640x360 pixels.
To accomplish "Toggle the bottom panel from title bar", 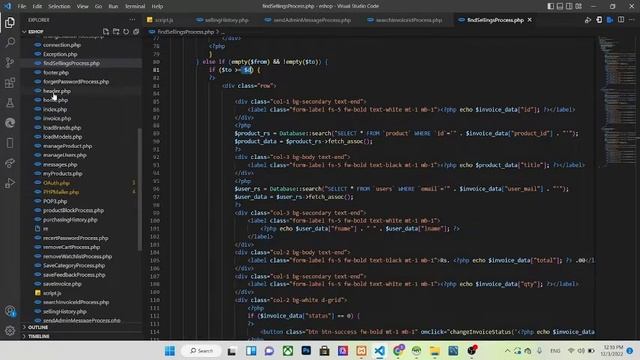I will (560, 6).
